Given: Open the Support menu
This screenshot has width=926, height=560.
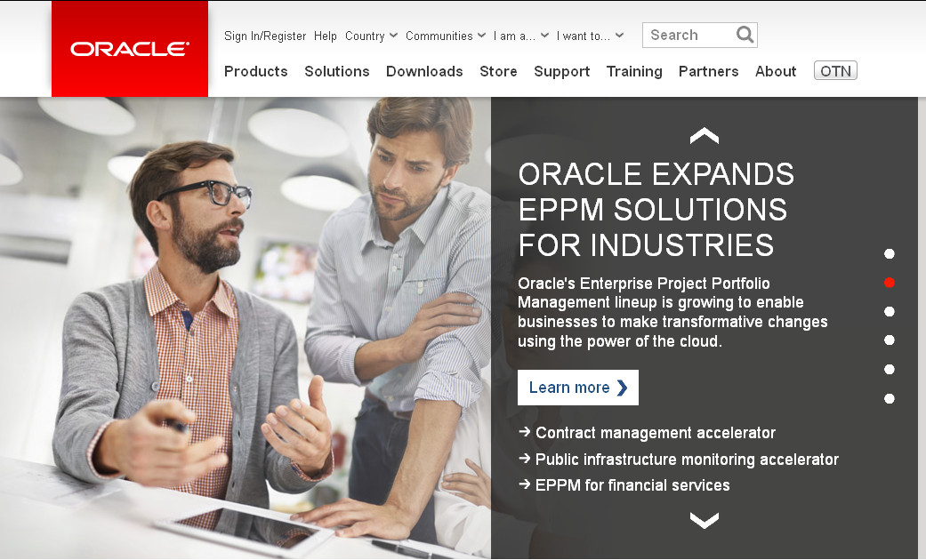Looking at the screenshot, I should 561,71.
